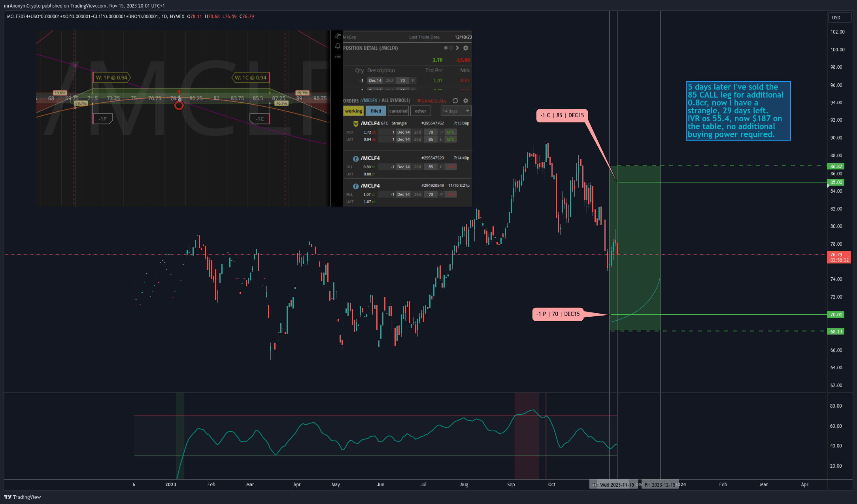The image size is (857, 504).
Task: Click the 86.82 price label on scale
Action: pyautogui.click(x=836, y=167)
